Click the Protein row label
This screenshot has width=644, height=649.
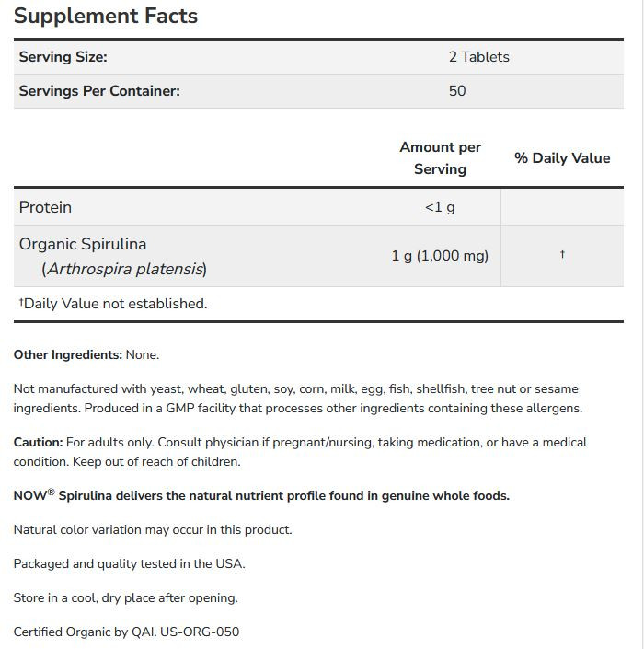click(x=45, y=207)
